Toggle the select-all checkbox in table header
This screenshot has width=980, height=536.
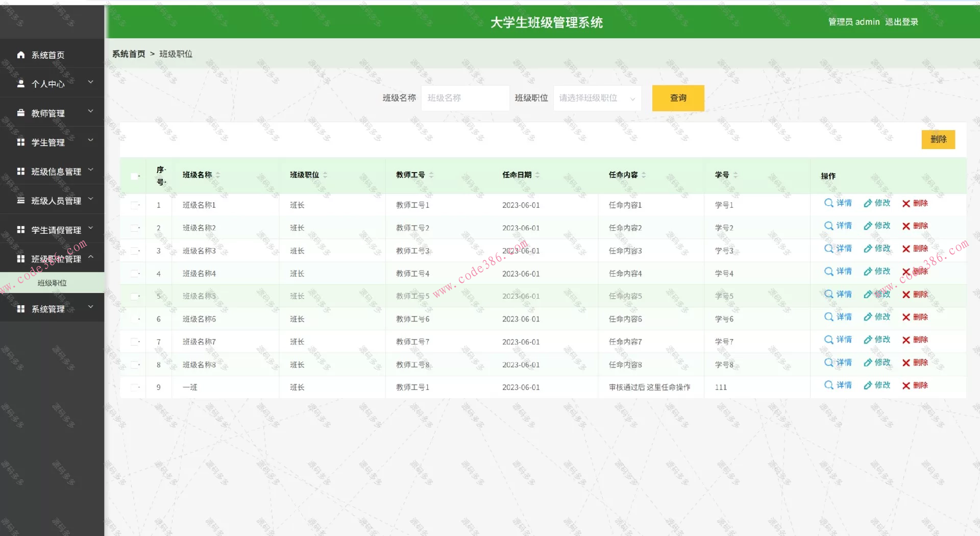(x=135, y=176)
